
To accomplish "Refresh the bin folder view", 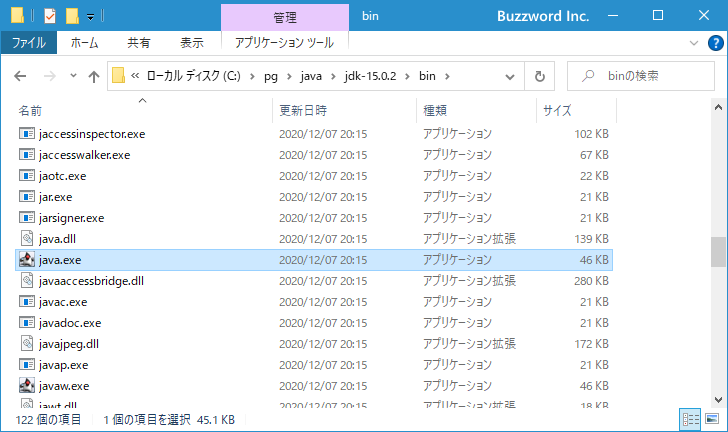I will (540, 76).
